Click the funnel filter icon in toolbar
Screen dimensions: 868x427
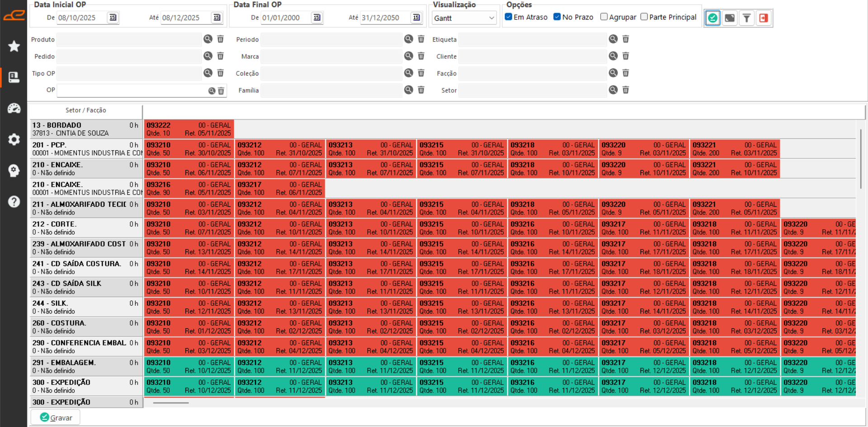(x=746, y=18)
